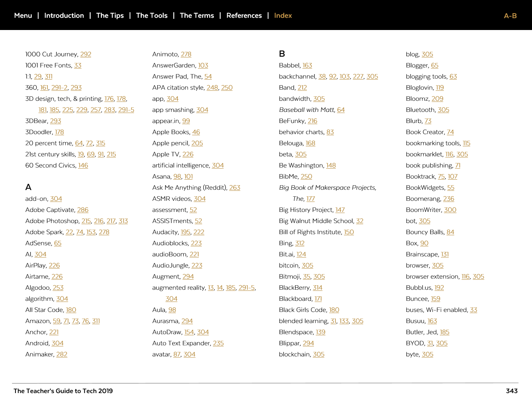The height and width of the screenshot is (399, 532).
Task: Open page 55 for BookWidgets
Action: (451, 187)
